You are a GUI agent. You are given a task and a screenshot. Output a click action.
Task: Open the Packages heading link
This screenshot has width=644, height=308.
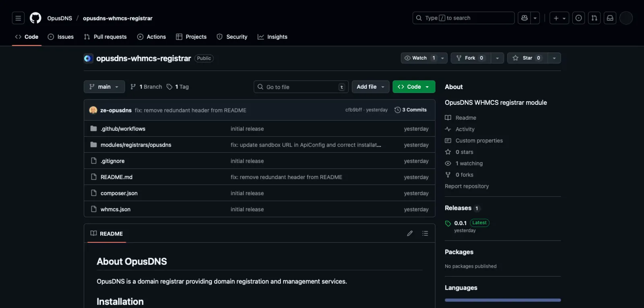point(459,252)
